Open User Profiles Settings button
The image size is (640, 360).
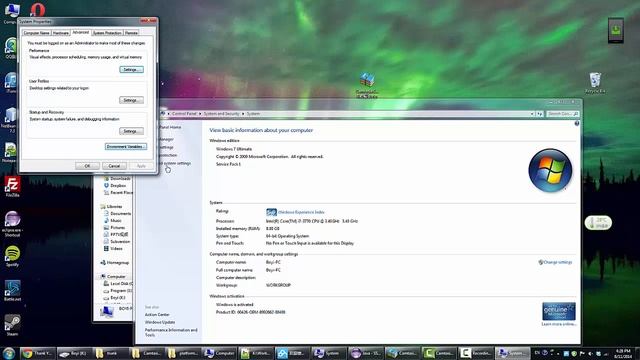pyautogui.click(x=131, y=100)
